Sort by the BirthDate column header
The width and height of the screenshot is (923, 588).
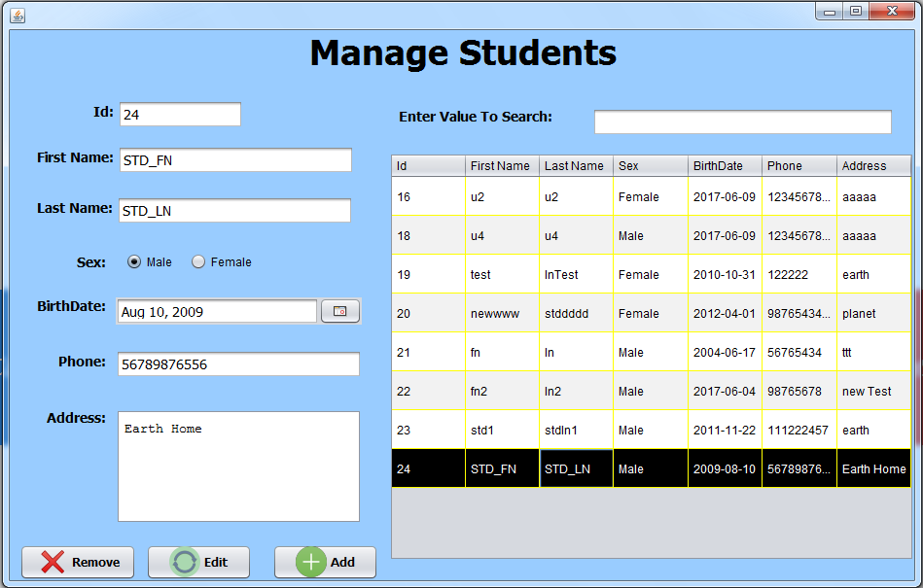(x=724, y=165)
